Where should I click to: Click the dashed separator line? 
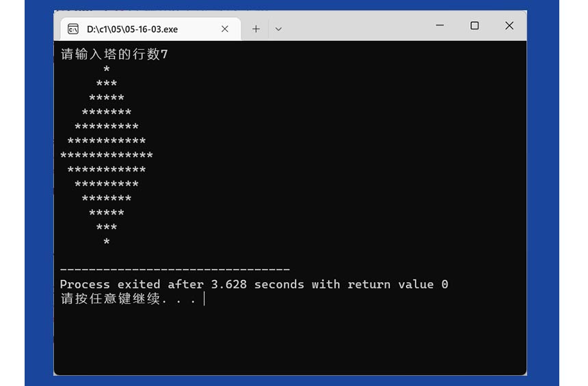tap(174, 270)
